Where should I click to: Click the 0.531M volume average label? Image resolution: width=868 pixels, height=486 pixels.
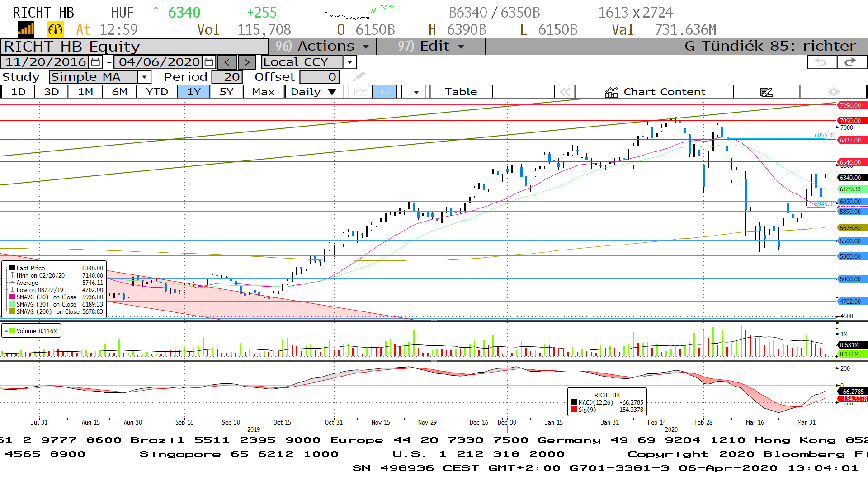pyautogui.click(x=852, y=345)
